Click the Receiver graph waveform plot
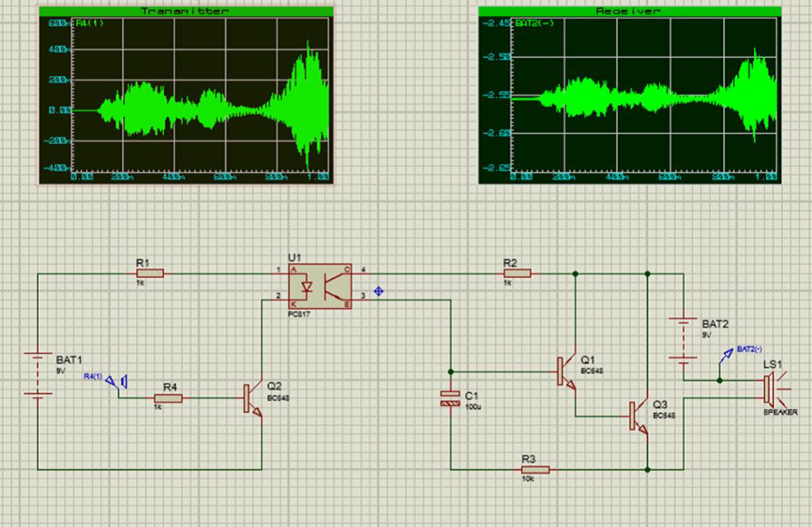 (645, 96)
